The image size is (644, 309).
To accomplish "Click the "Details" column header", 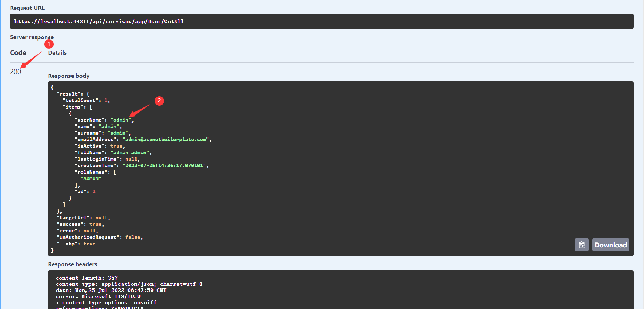I will (57, 53).
